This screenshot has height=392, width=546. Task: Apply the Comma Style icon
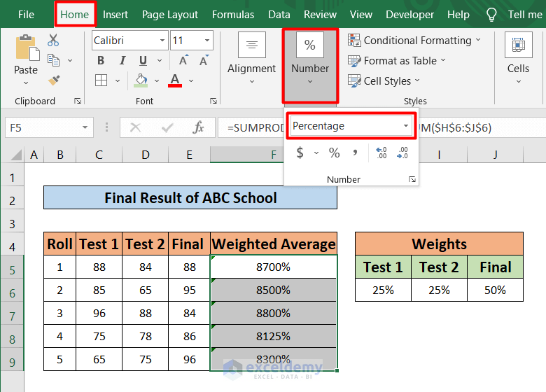click(355, 153)
